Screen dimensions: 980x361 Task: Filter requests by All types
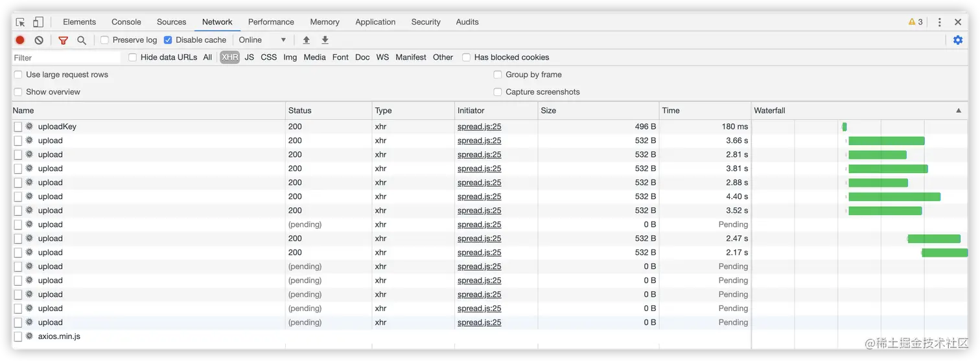(x=207, y=57)
